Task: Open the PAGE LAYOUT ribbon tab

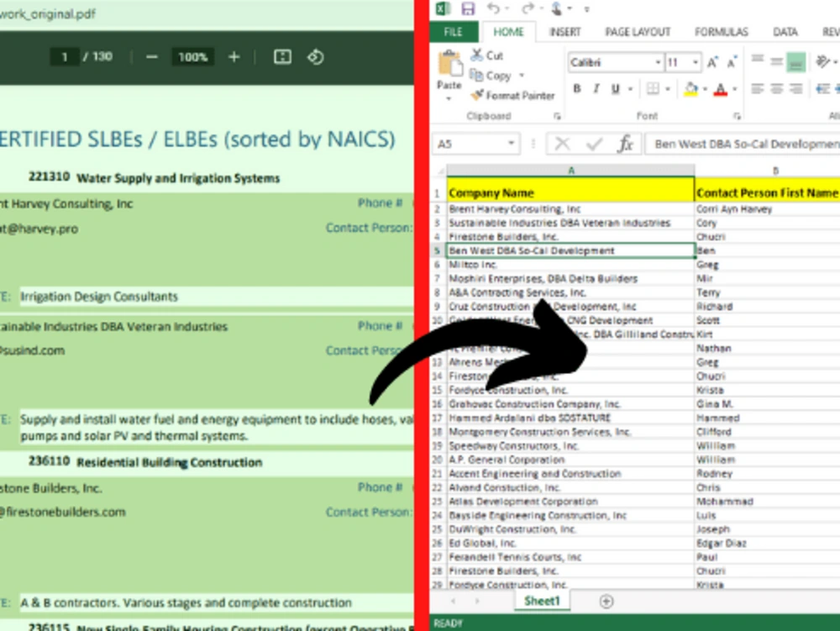Action: click(x=638, y=32)
